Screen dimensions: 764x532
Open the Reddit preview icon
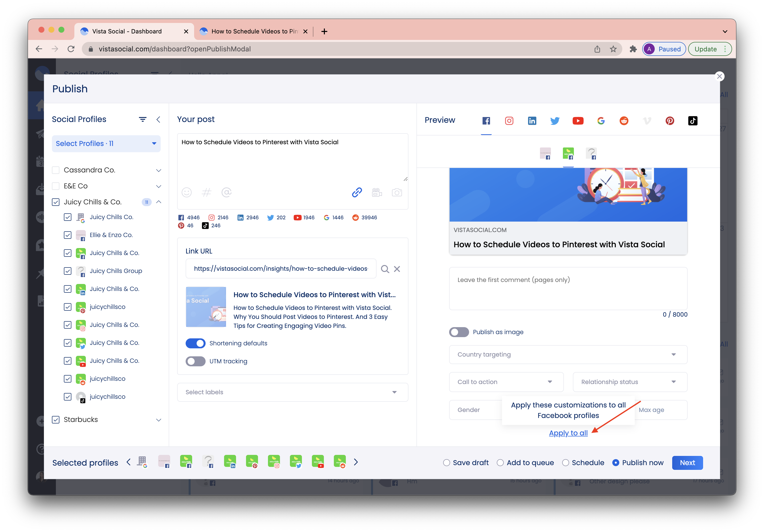click(624, 121)
